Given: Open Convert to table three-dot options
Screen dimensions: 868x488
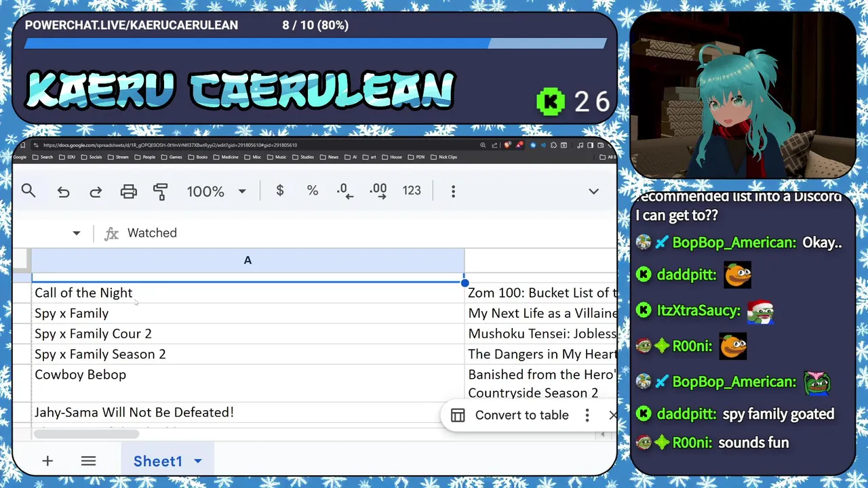Looking at the screenshot, I should pyautogui.click(x=587, y=415).
